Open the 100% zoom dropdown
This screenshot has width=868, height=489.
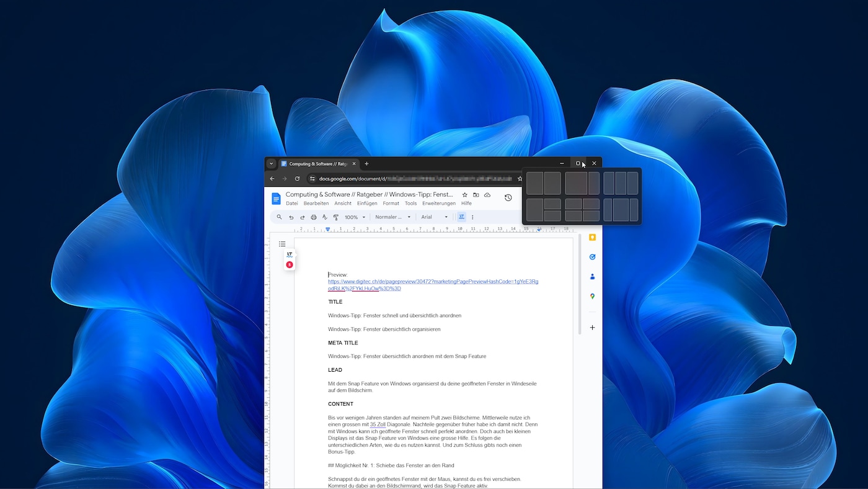click(355, 217)
